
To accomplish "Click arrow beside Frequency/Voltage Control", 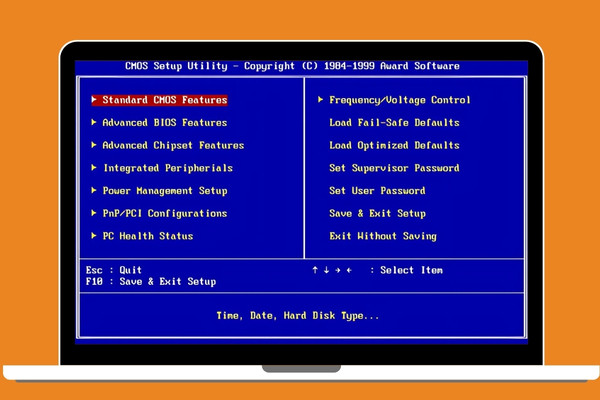I will (321, 100).
